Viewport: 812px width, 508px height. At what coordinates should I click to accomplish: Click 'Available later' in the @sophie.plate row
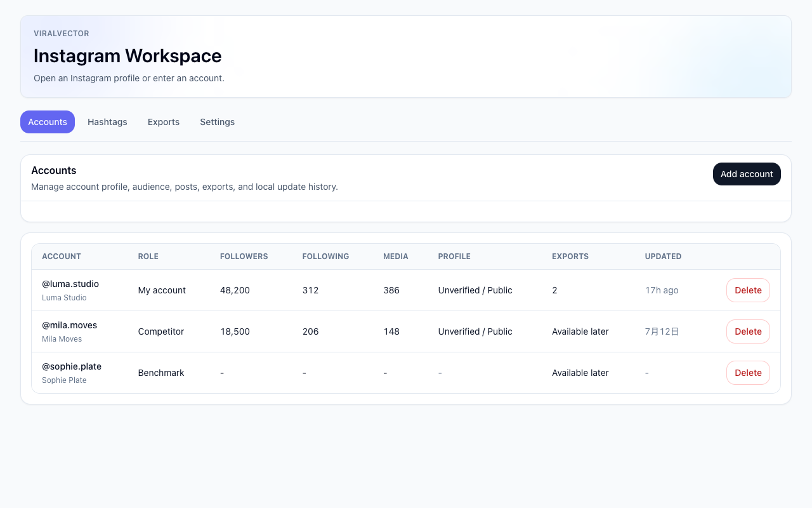580,373
